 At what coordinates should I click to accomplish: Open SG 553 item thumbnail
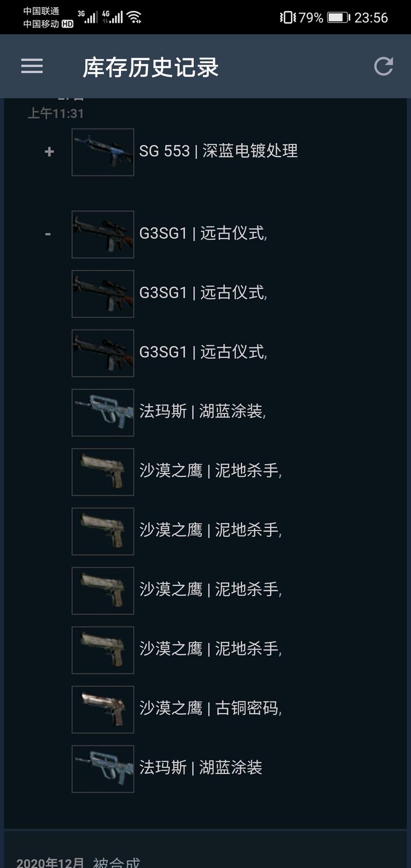click(103, 152)
